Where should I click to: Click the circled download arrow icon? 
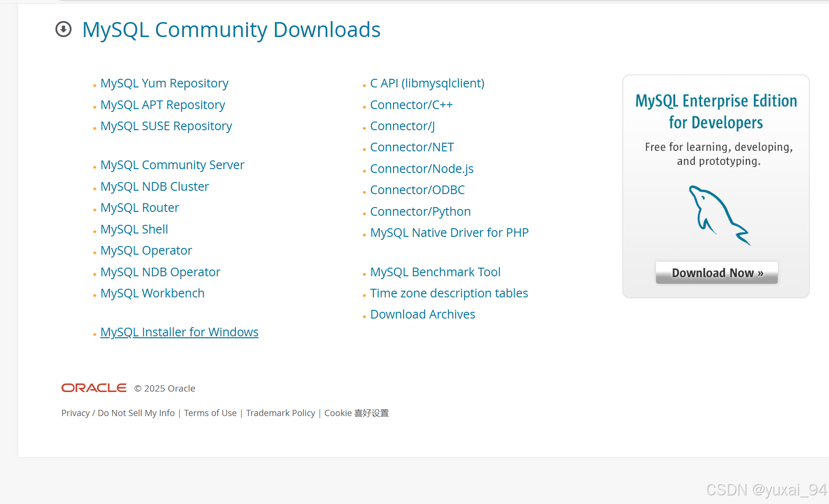[x=63, y=29]
